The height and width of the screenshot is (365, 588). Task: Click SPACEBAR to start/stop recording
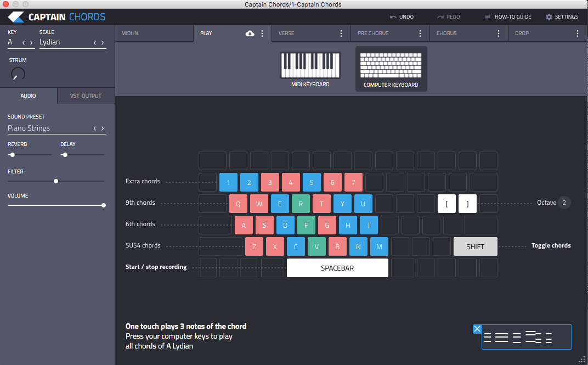pyautogui.click(x=337, y=268)
